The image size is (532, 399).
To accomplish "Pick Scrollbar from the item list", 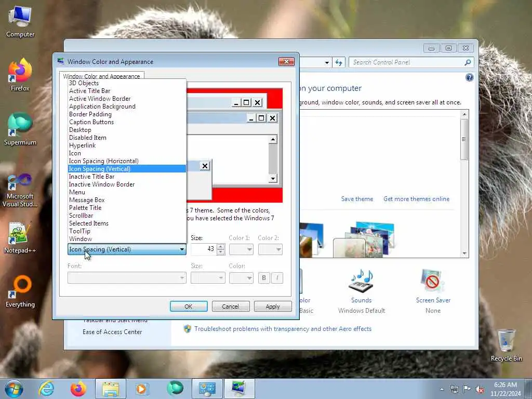I will (x=127, y=216).
